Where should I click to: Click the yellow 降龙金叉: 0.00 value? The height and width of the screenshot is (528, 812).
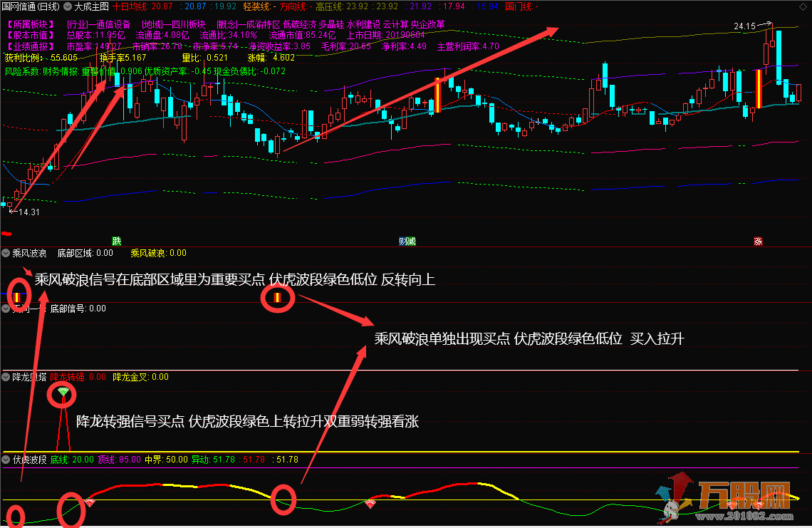tap(141, 377)
